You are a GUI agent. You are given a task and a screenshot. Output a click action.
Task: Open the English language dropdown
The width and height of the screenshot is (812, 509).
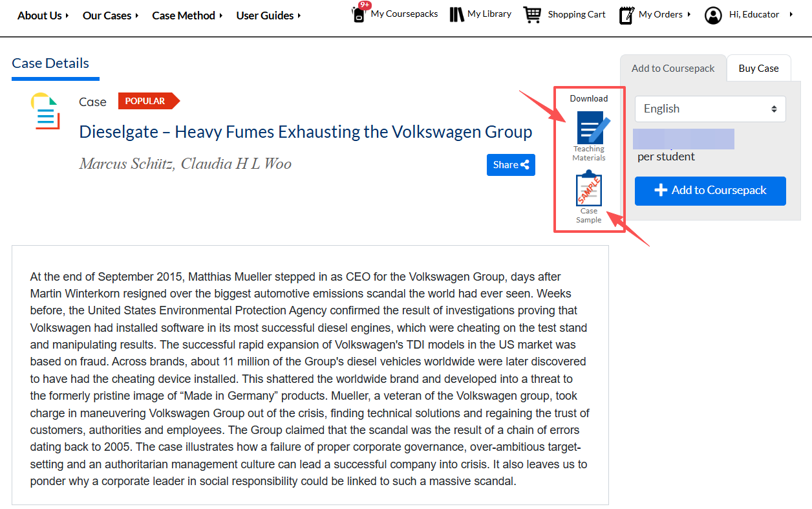tap(710, 109)
